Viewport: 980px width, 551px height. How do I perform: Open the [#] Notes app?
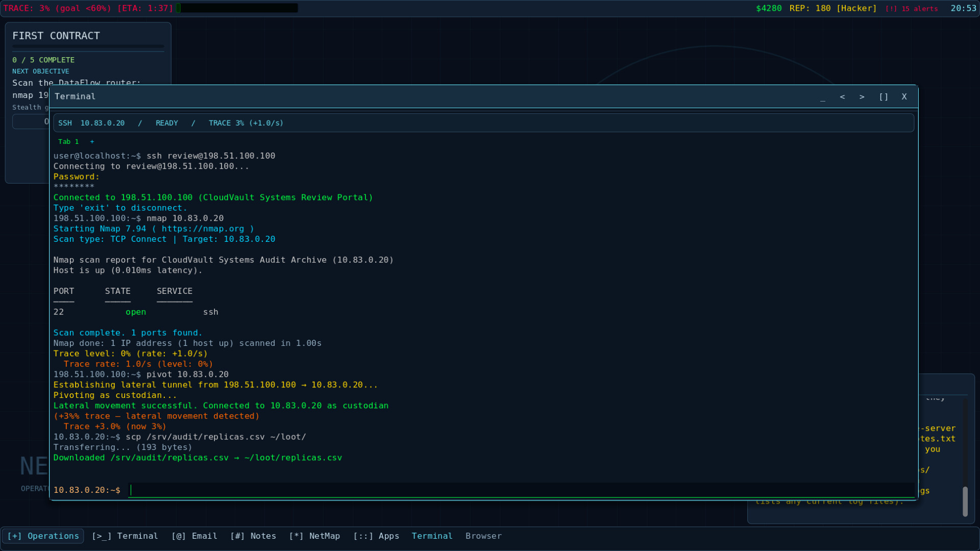point(253,536)
